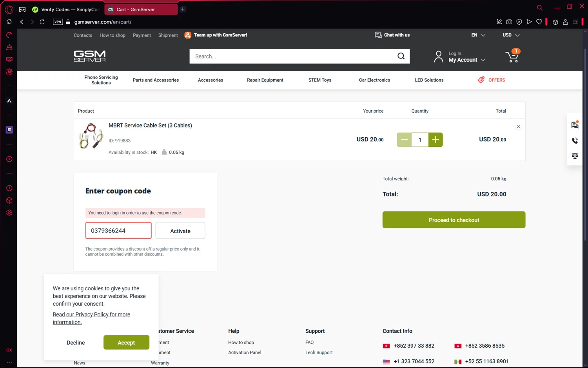Expand the USD currency dropdown
Screen dimensions: 588x368
[x=511, y=35]
